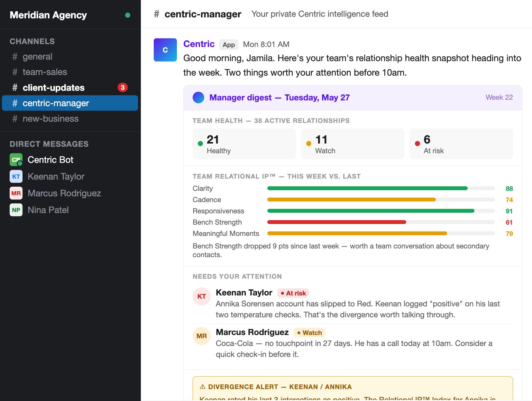Click the Meridian Agency workspace name
The image size is (532, 401).
click(x=48, y=15)
